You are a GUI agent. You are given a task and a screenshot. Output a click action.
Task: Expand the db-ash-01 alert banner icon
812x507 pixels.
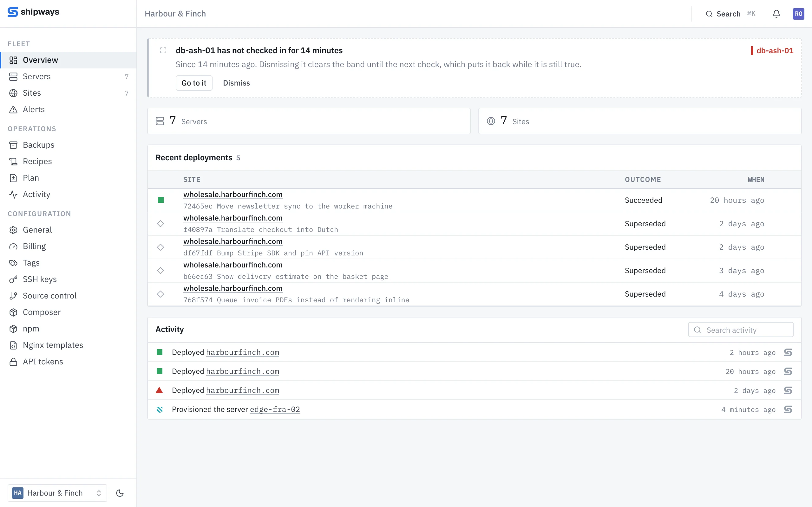click(x=163, y=51)
